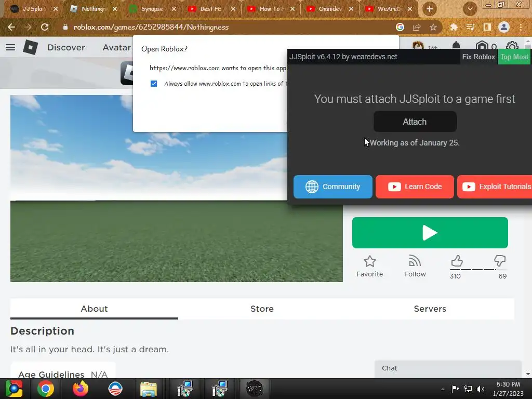Open the Robux icon
The height and width of the screenshot is (399, 532).
click(x=482, y=46)
